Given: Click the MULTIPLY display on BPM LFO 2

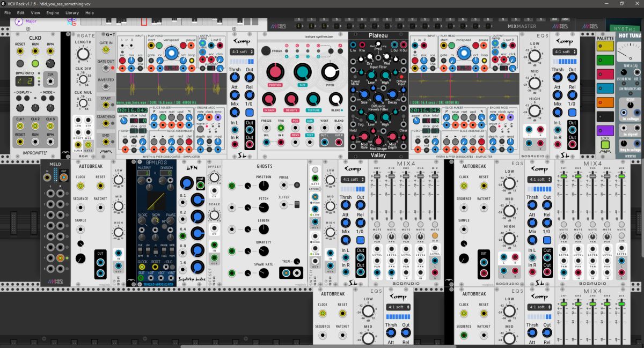Looking at the screenshot, I should coord(143,173).
